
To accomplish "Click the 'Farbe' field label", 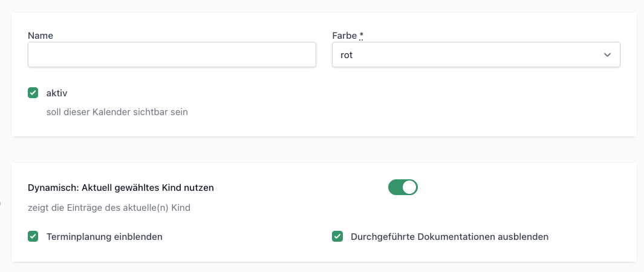I will pyautogui.click(x=345, y=36).
